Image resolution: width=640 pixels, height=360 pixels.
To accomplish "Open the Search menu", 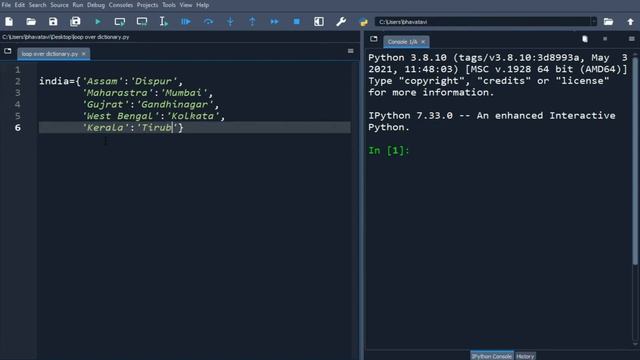I will point(38,5).
